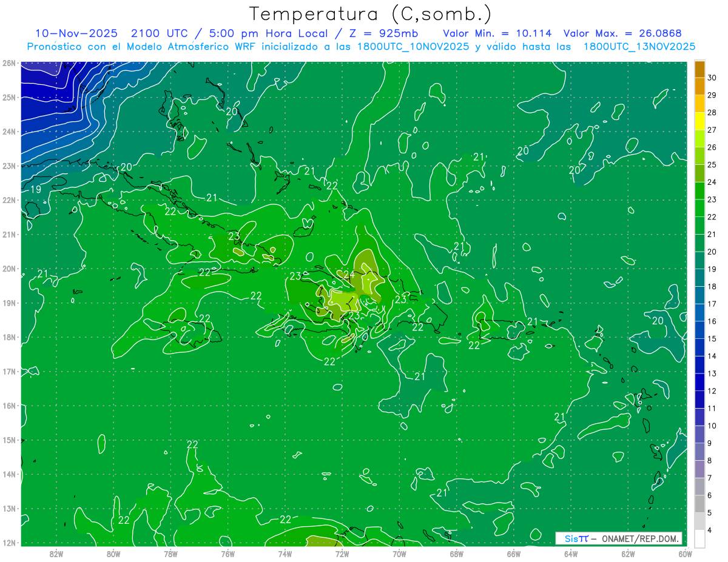Click 'Valor Min. = 10.114' text

[x=497, y=33]
